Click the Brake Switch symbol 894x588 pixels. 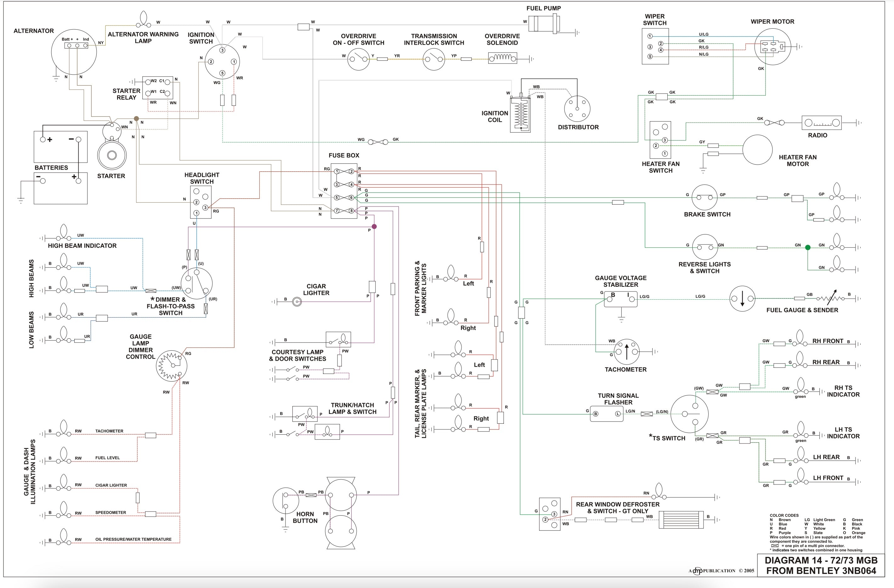coord(704,197)
